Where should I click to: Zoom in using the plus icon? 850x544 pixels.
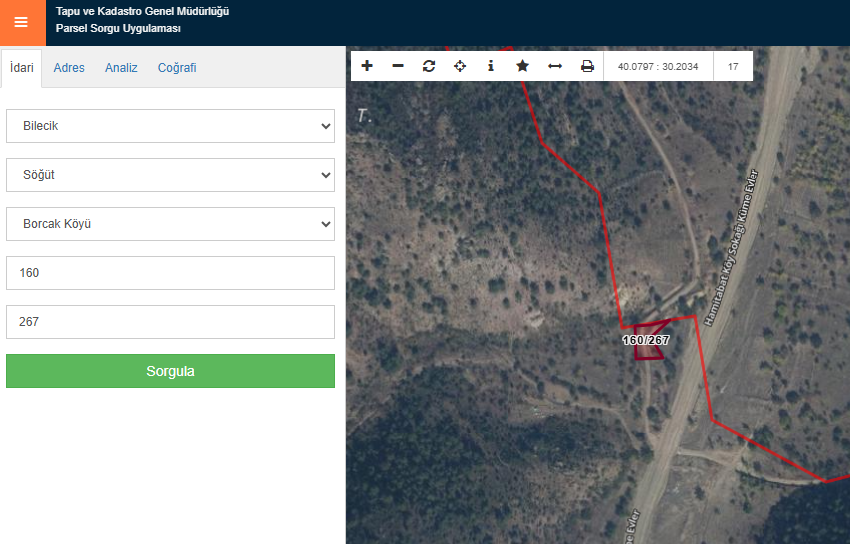point(367,66)
